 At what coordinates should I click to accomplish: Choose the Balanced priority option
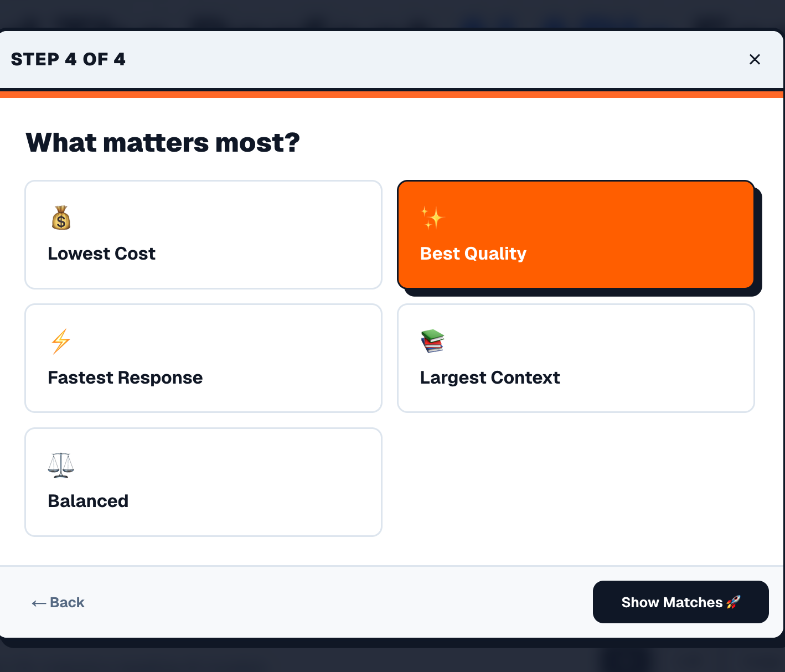coord(203,482)
